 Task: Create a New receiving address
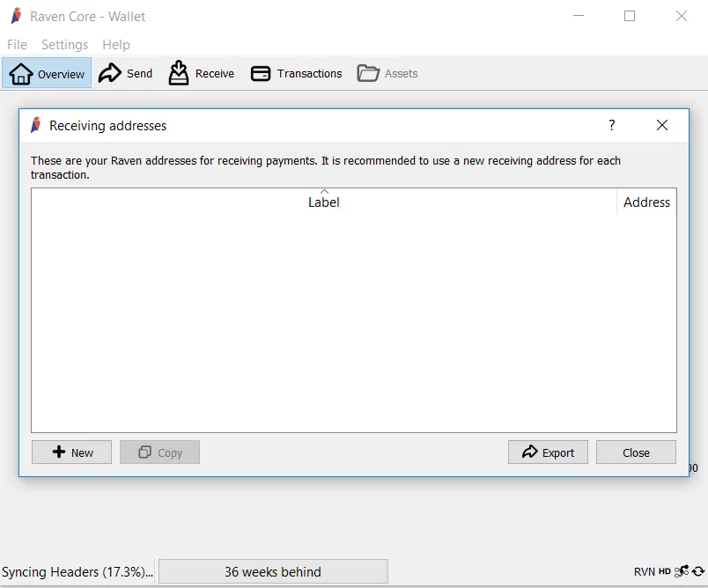pyautogui.click(x=72, y=452)
